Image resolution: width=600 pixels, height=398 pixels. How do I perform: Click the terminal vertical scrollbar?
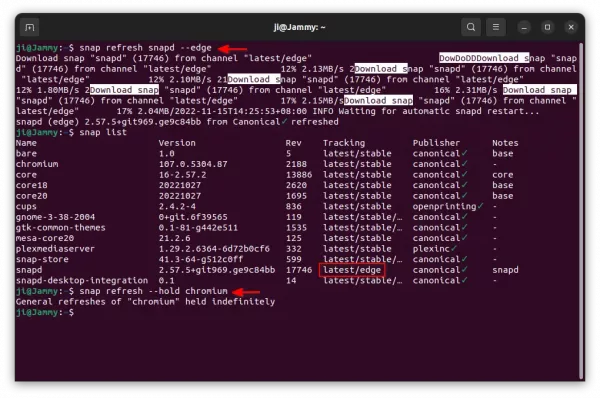point(582,210)
